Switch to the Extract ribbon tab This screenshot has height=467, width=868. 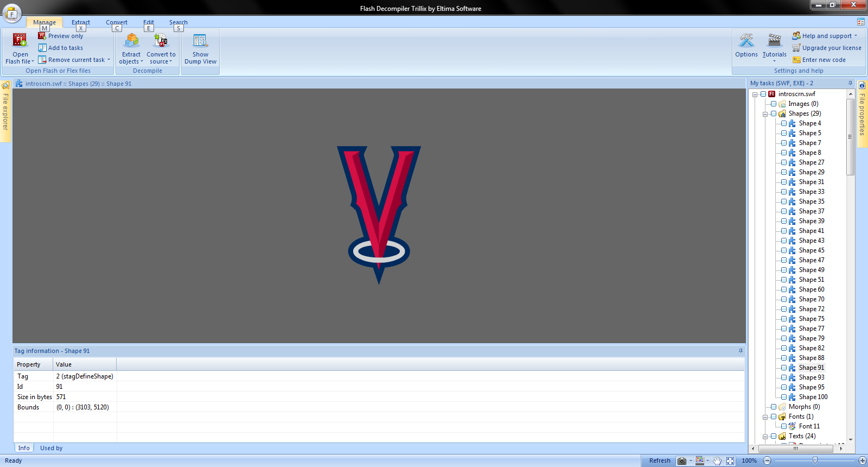tap(80, 22)
